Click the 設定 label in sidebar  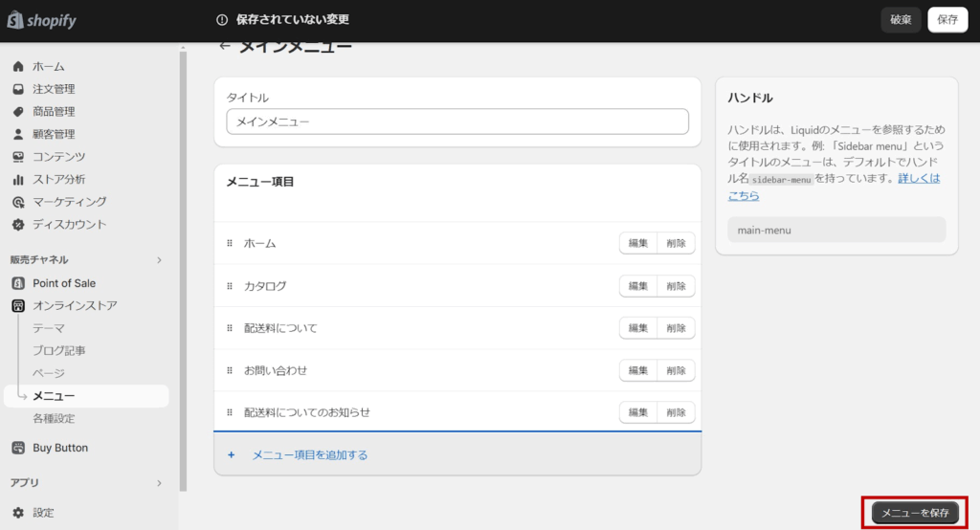[43, 513]
